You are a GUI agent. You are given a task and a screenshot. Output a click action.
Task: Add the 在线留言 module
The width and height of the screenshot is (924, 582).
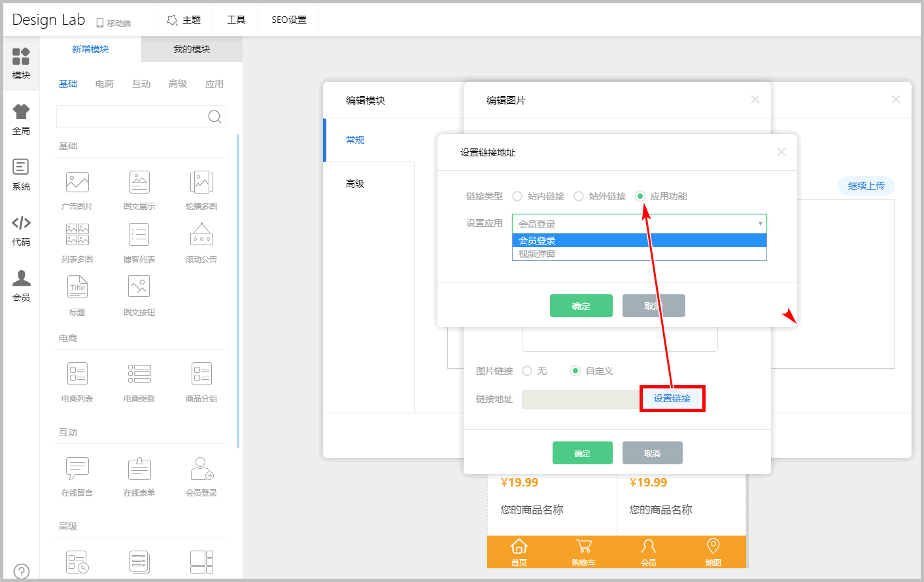coord(77,477)
